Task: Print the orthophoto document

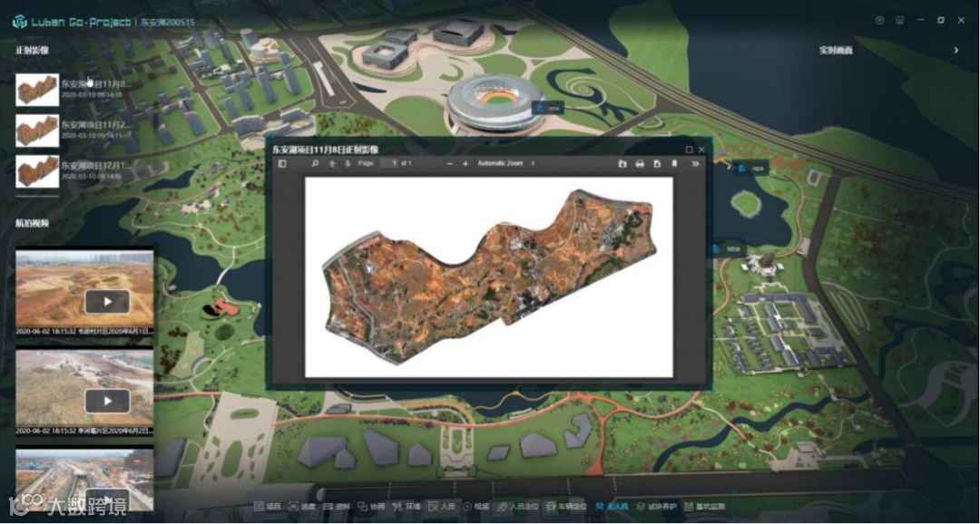Action: 640,163
